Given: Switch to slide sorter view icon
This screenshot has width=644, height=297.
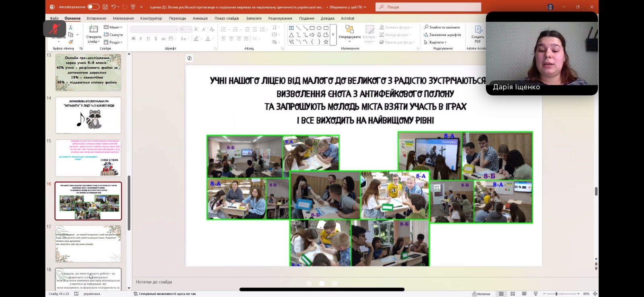Looking at the screenshot, I should pos(513,294).
